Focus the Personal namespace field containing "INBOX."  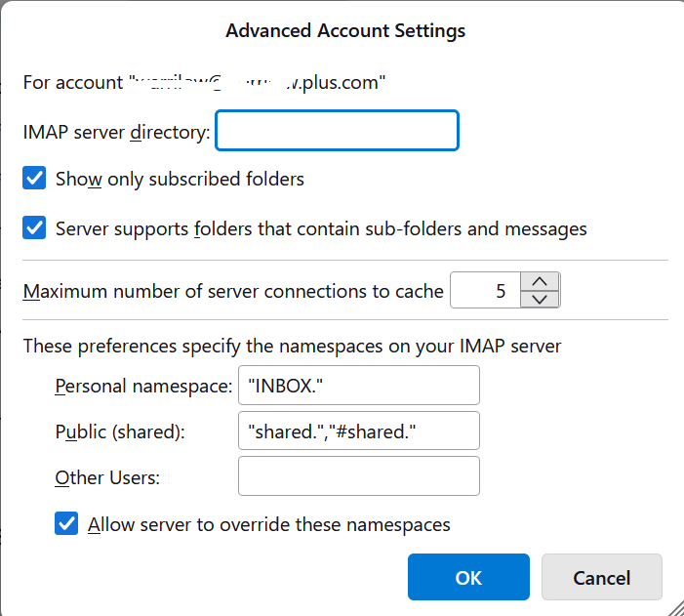[358, 386]
